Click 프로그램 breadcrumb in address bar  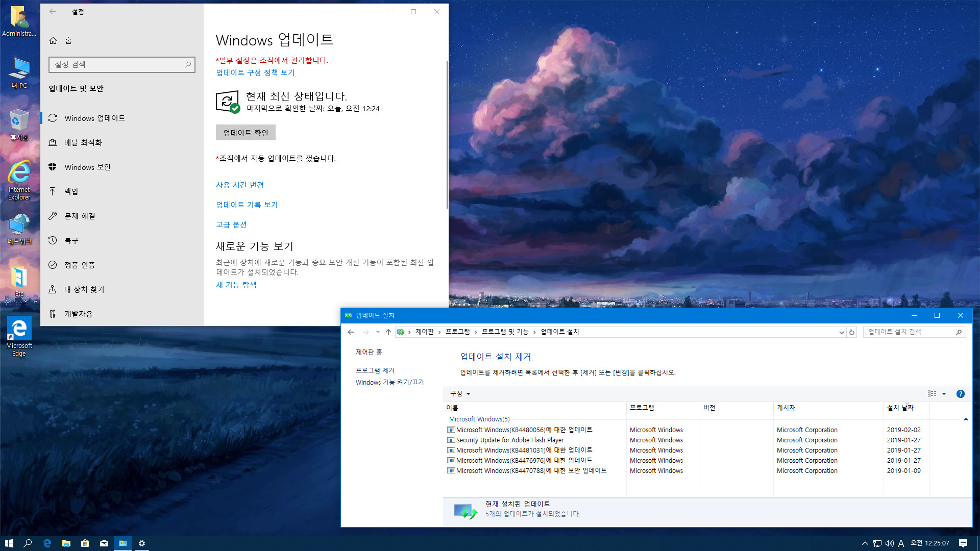point(458,332)
